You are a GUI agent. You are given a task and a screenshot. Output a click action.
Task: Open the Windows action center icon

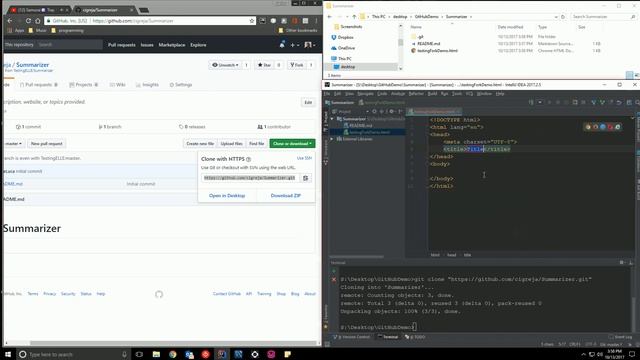click(x=632, y=354)
